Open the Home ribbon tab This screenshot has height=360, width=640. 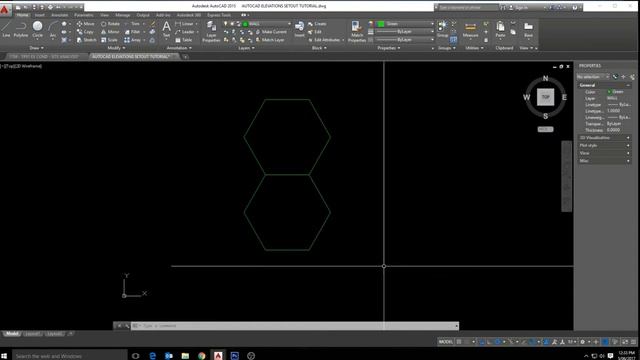22,15
